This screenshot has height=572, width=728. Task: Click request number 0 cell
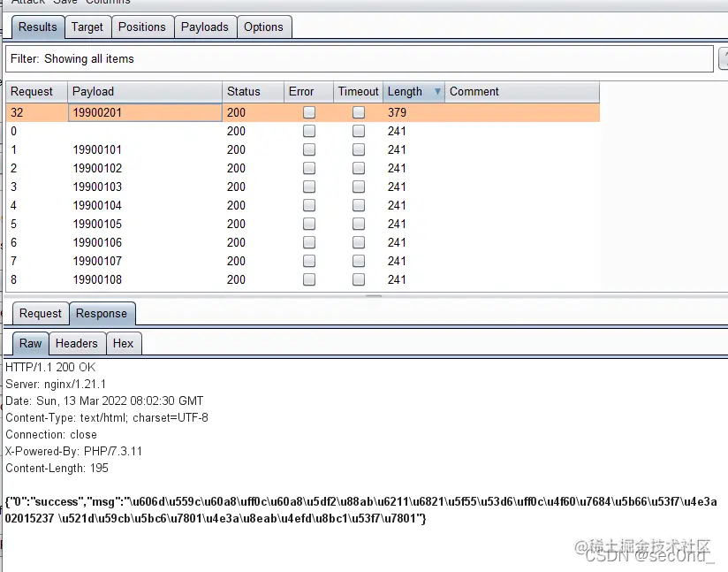[x=37, y=131]
